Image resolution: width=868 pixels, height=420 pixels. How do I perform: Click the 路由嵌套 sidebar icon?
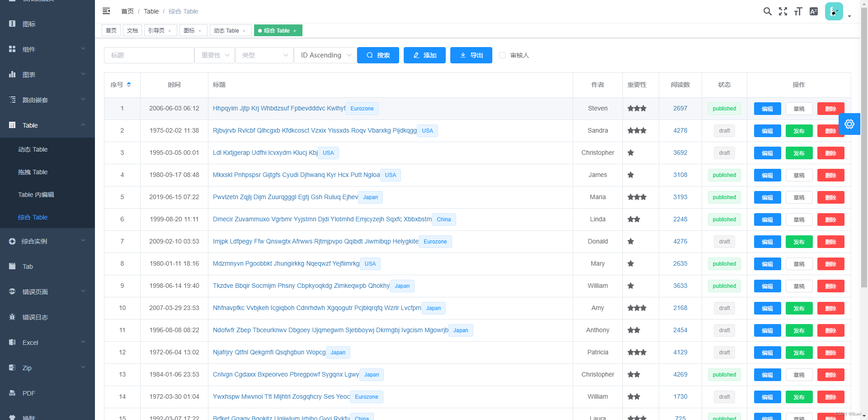click(12, 100)
